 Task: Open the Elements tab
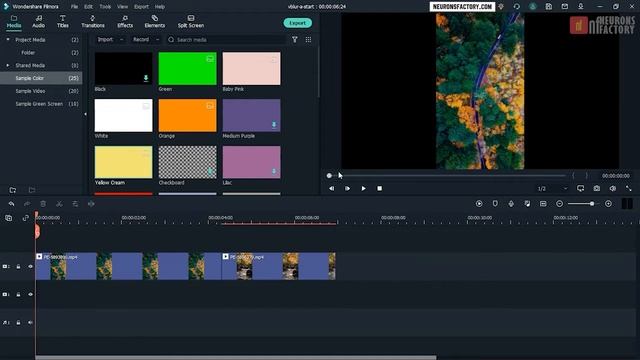[x=155, y=22]
